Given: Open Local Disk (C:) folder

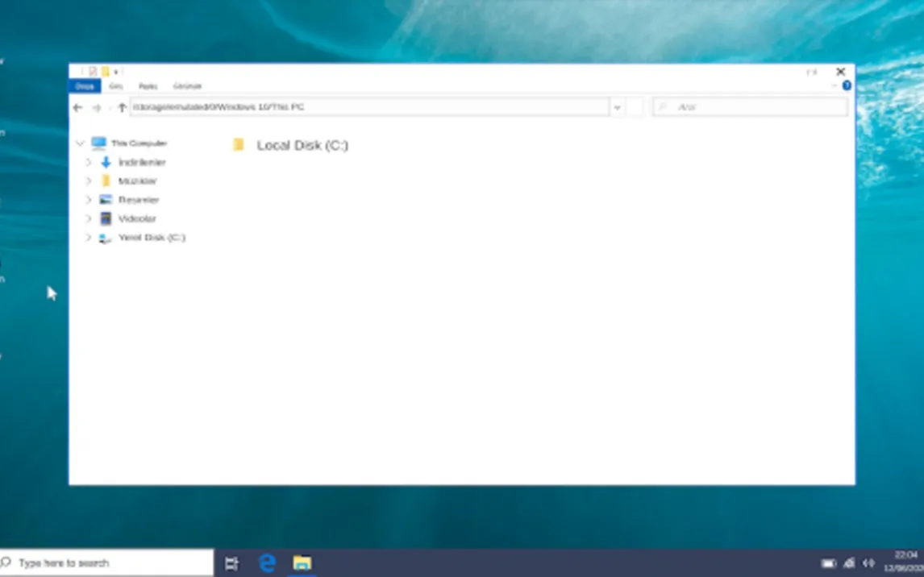Looking at the screenshot, I should tap(302, 146).
